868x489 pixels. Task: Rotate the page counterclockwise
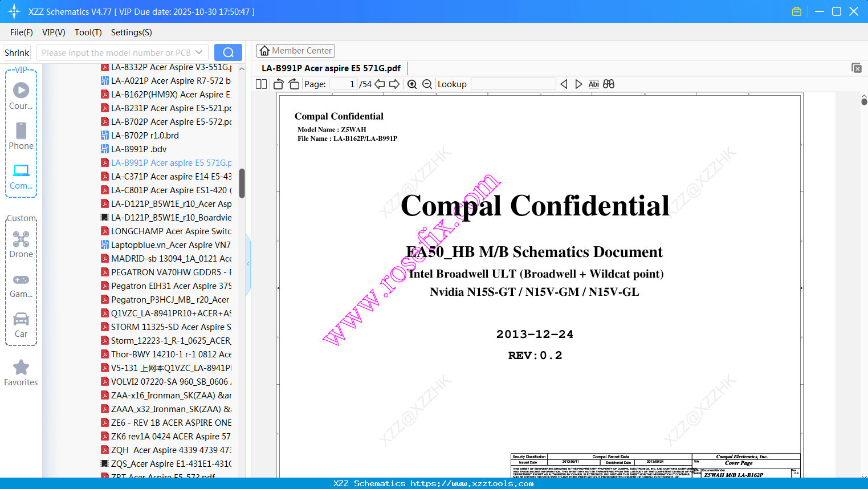pyautogui.click(x=279, y=84)
